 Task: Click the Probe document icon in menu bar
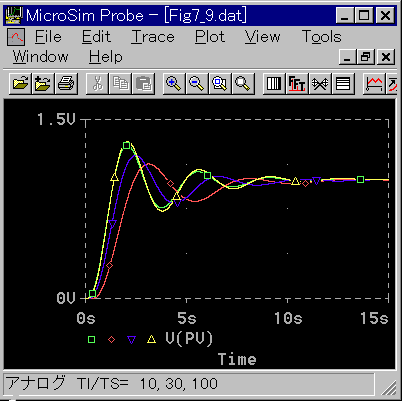click(x=16, y=37)
